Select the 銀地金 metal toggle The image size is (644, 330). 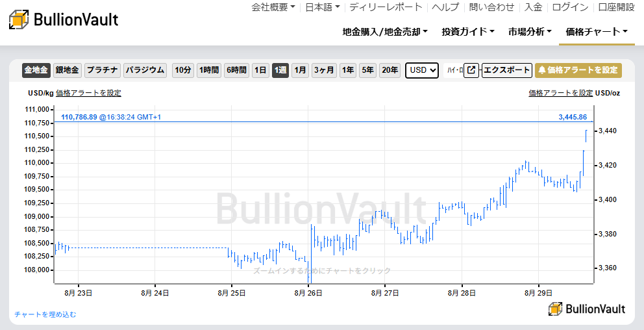pos(68,70)
